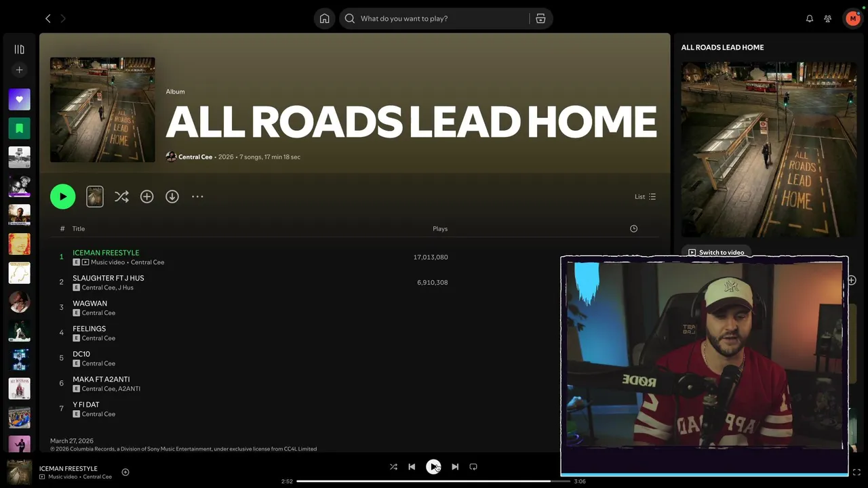Toggle repeat in the player bar
Viewport: 868px width, 488px height.
tap(473, 466)
